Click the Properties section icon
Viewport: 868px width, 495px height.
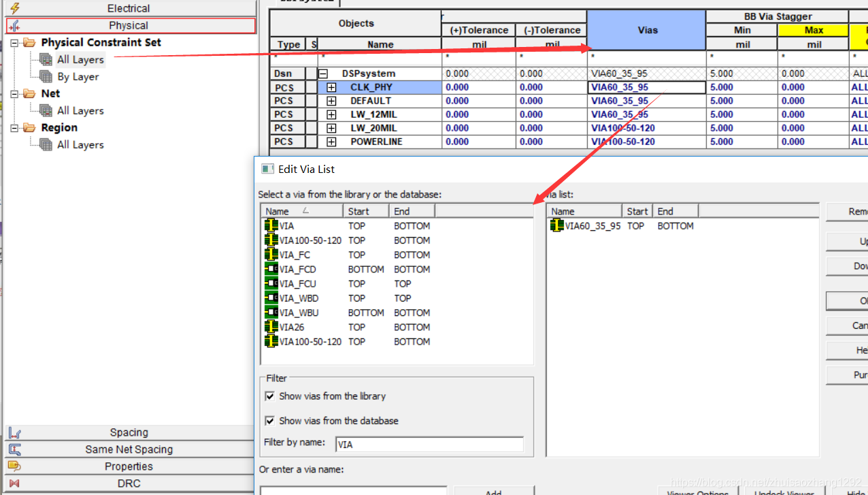14,466
